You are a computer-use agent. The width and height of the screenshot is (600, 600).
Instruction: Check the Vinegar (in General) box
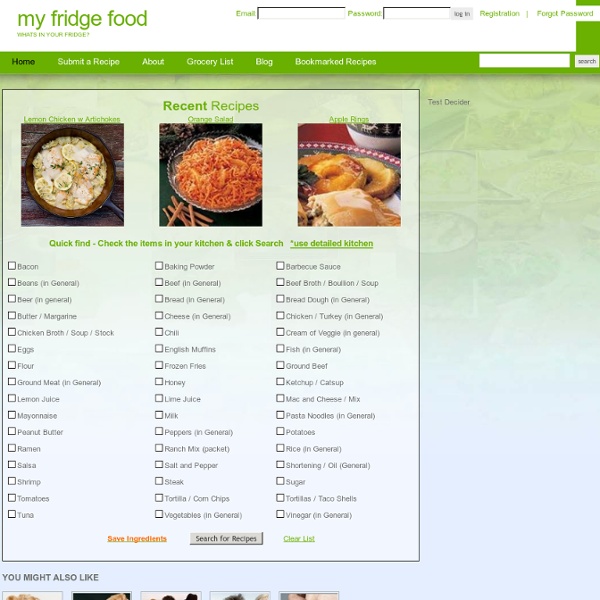[280, 514]
